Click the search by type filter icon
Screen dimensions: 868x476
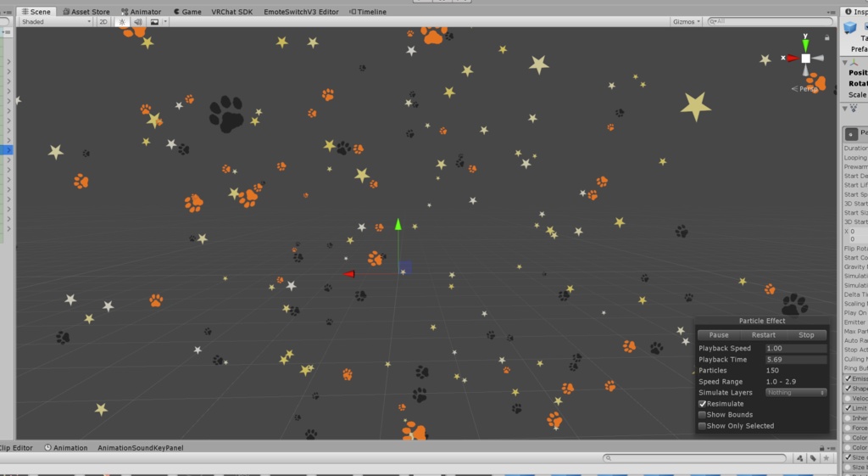(799, 458)
